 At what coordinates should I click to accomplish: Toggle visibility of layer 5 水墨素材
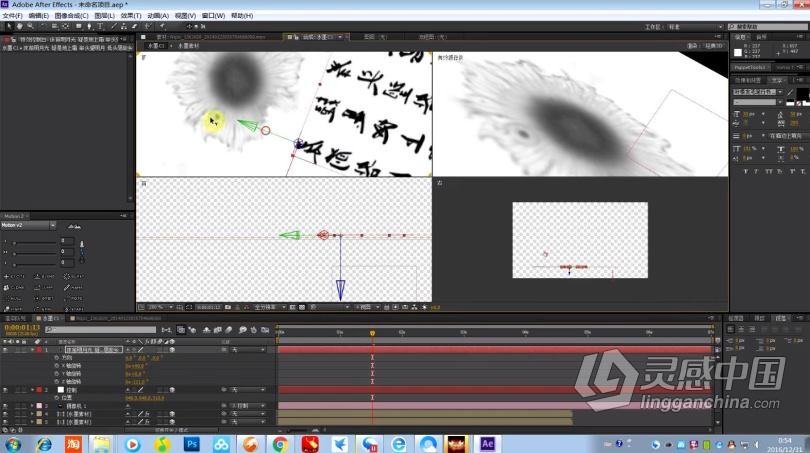tap(5, 422)
